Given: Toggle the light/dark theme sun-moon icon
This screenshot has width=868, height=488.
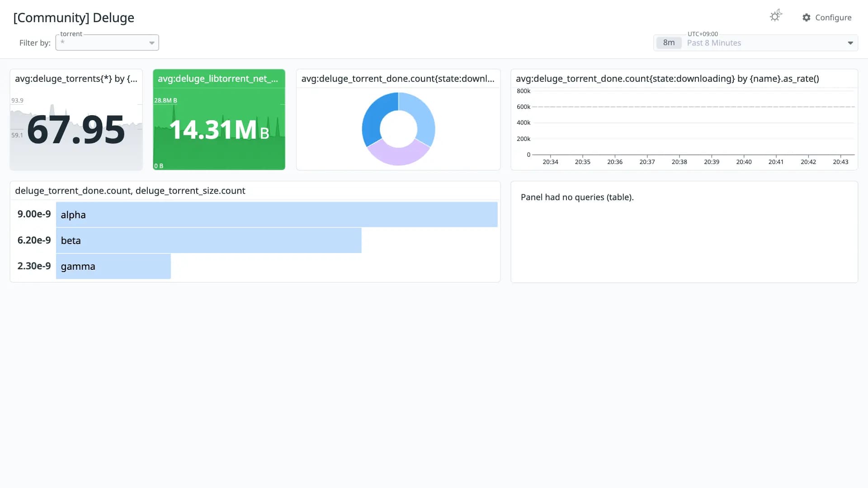Looking at the screenshot, I should click(776, 16).
